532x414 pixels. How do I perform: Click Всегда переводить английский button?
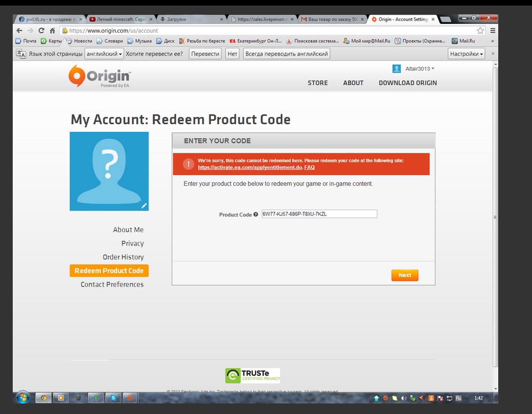point(286,54)
